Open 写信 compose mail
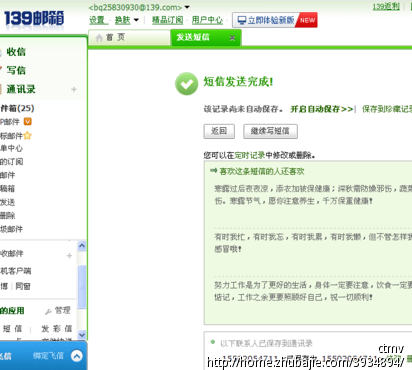412x370 pixels. coord(16,70)
